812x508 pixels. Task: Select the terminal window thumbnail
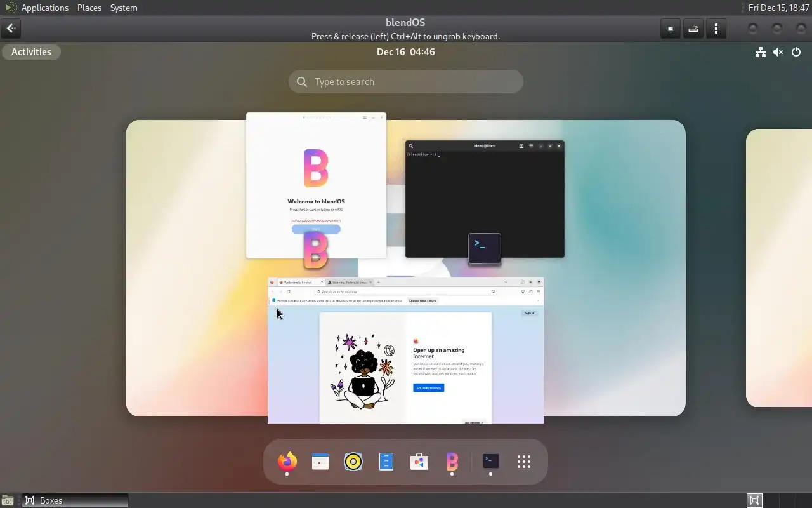coord(485,199)
